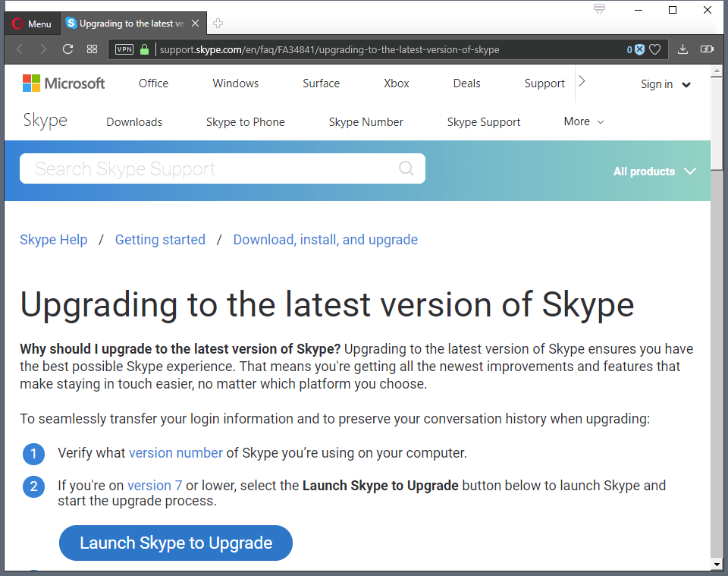This screenshot has height=576, width=728.
Task: Reload the page with the refresh icon
Action: point(67,49)
